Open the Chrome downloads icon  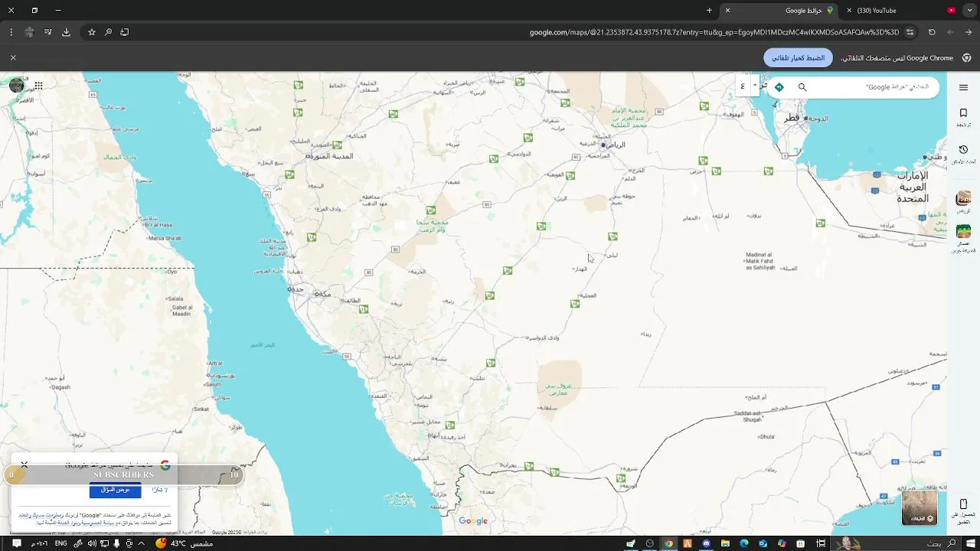(66, 32)
